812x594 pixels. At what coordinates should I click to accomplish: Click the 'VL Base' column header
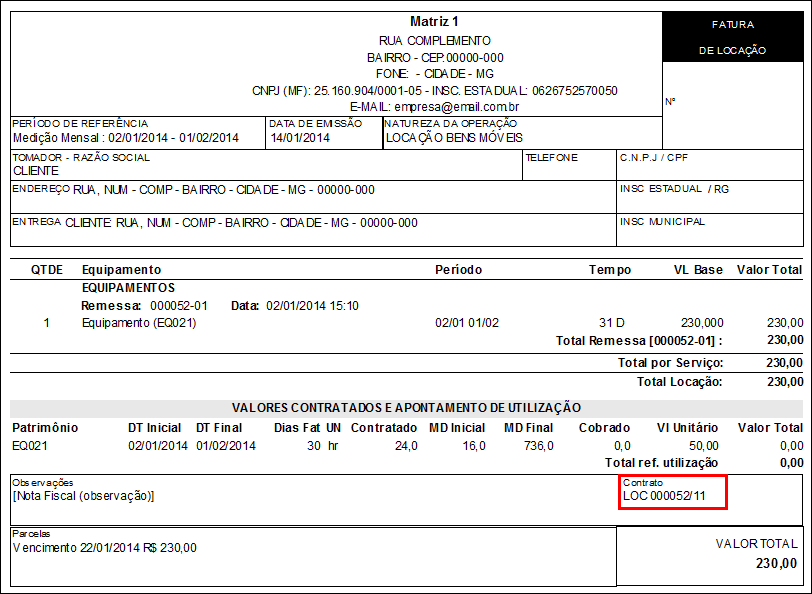coord(698,270)
